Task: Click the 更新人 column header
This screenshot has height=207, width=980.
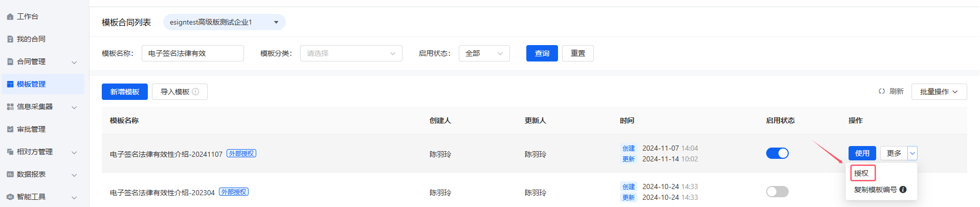Action: [x=536, y=120]
